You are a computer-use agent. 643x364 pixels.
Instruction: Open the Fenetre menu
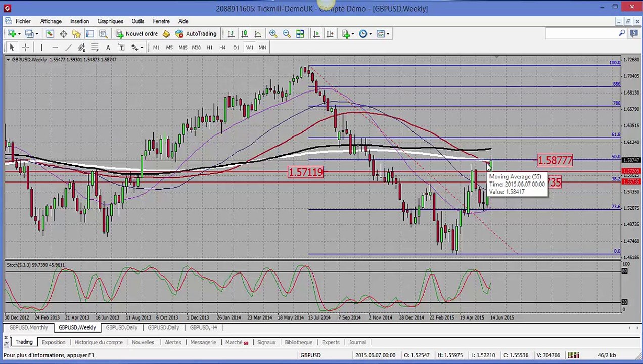click(161, 21)
